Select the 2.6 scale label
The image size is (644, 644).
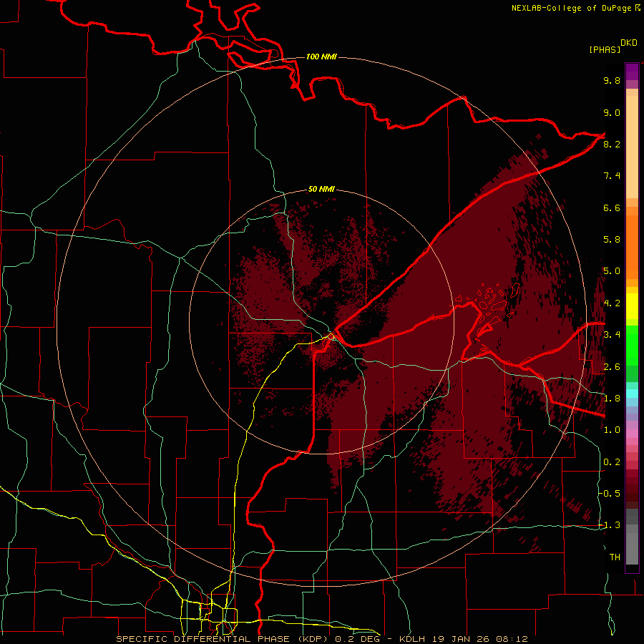tap(612, 367)
